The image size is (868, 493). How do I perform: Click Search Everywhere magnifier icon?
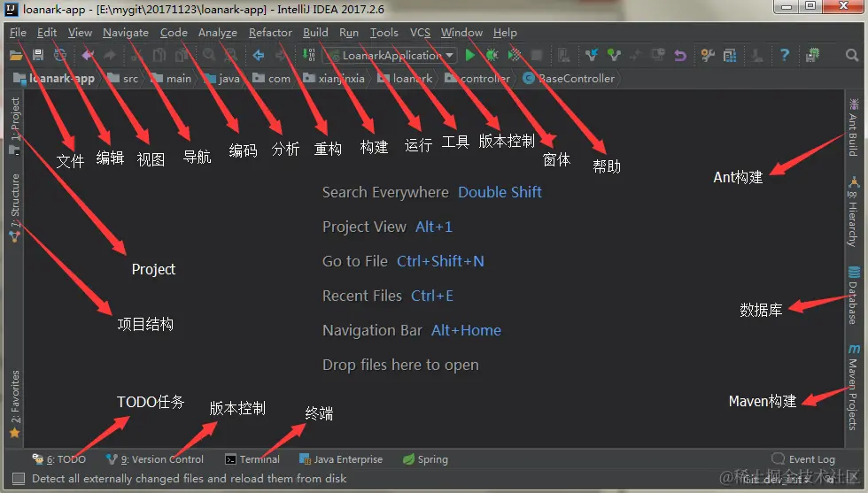pyautogui.click(x=852, y=55)
